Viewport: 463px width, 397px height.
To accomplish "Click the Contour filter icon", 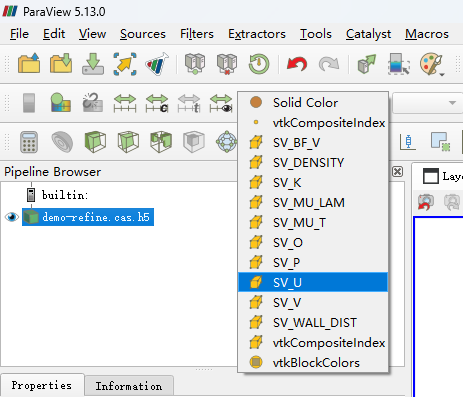I will click(x=62, y=142).
